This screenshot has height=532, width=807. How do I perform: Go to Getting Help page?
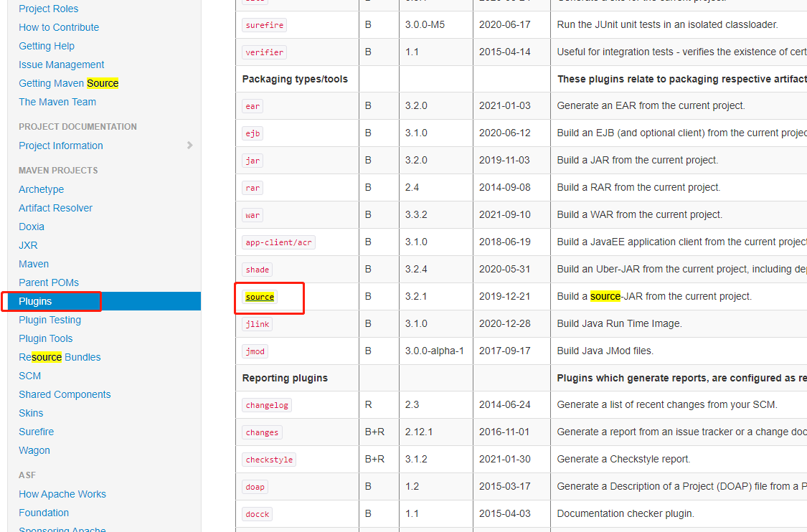(x=47, y=46)
